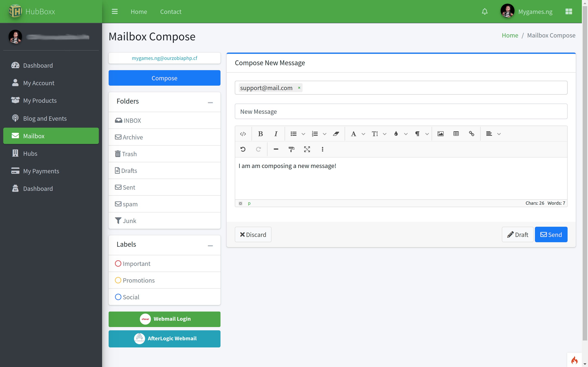Select the Important label circle

click(118, 264)
